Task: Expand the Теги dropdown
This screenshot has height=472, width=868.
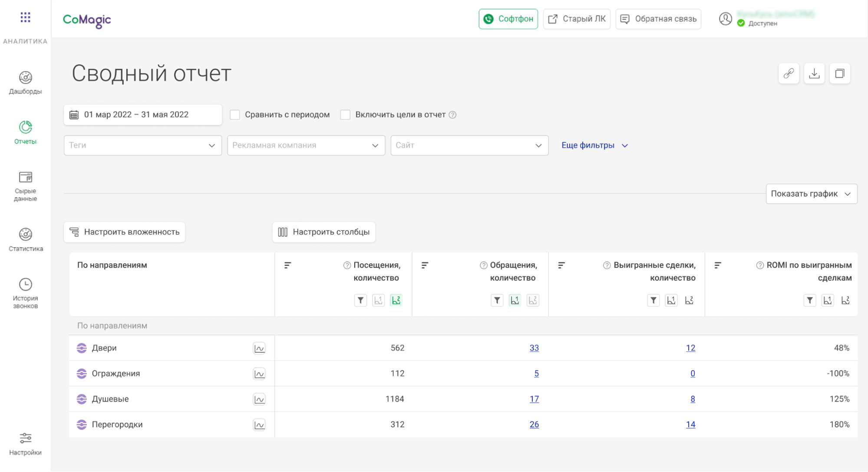Action: tap(143, 145)
